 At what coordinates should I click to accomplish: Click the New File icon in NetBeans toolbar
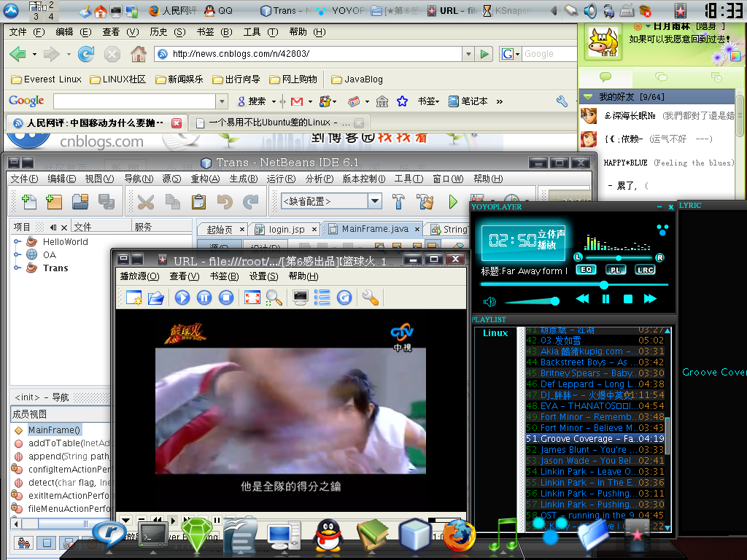pyautogui.click(x=29, y=202)
